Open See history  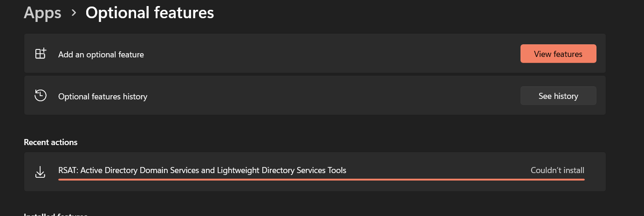[x=558, y=96]
